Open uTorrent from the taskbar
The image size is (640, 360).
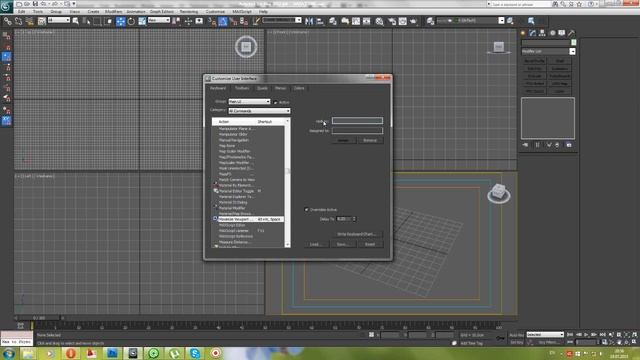tap(174, 353)
